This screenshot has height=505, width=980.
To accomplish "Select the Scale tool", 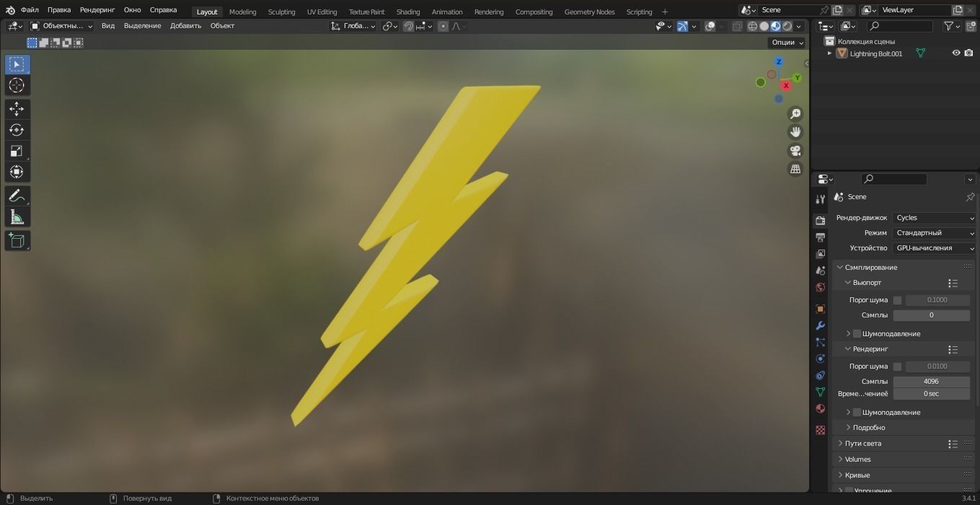I will click(17, 151).
